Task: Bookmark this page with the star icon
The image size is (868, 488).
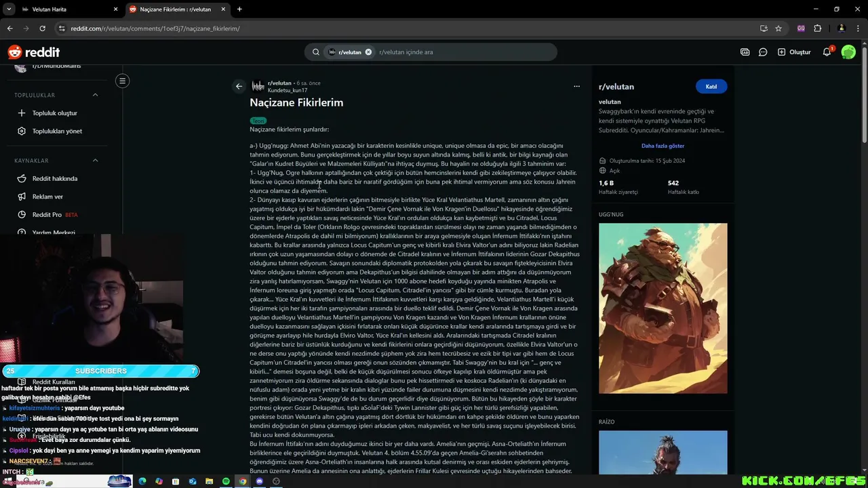Action: (x=778, y=28)
